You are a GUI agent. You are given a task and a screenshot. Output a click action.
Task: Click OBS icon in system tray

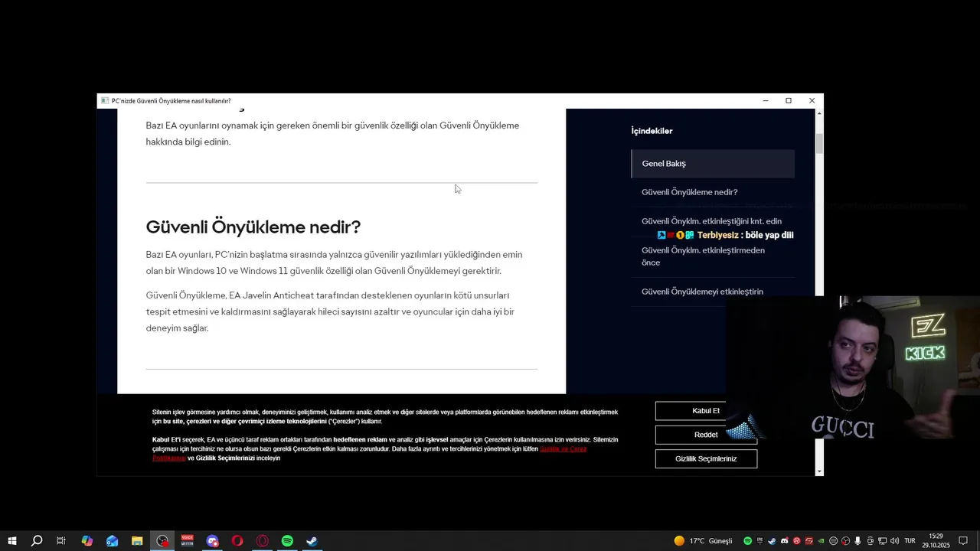coord(845,541)
